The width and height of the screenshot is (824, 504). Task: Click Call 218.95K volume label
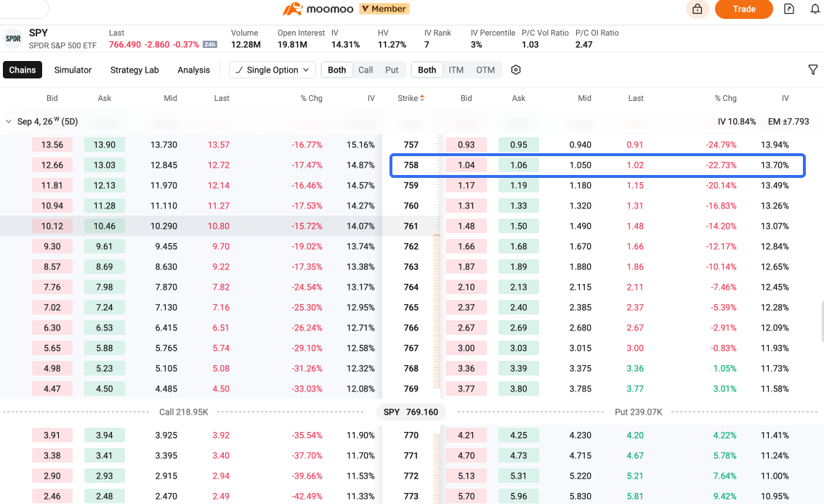(x=183, y=412)
